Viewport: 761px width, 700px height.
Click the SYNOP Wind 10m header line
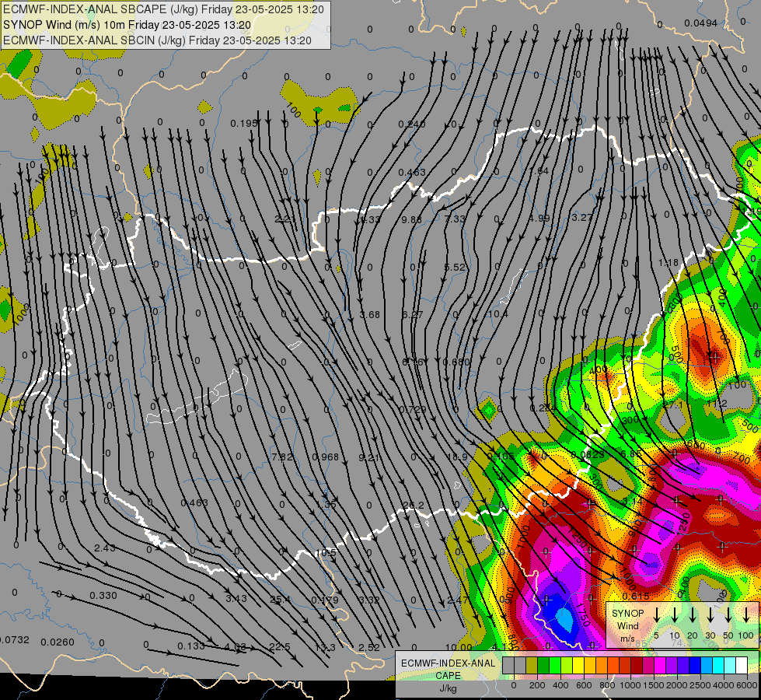(x=127, y=25)
